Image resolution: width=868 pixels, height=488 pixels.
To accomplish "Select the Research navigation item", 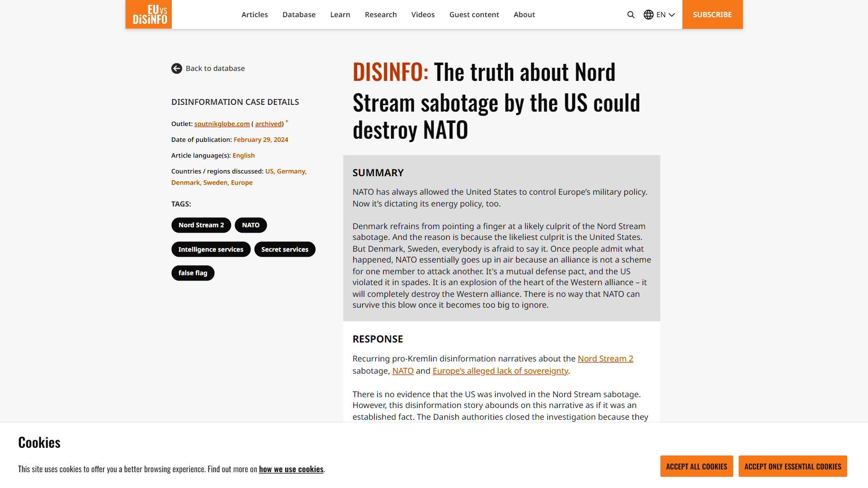I will point(381,14).
